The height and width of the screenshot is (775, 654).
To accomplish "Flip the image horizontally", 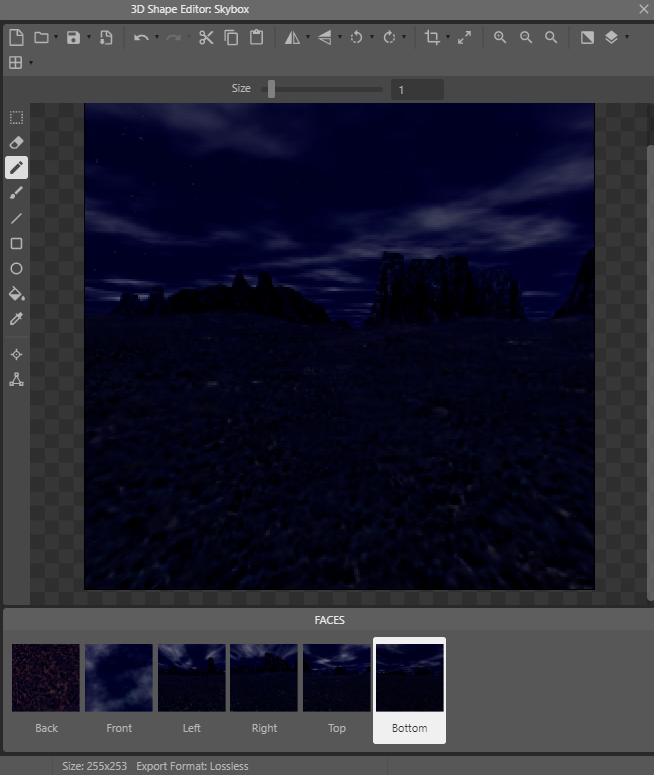I will tap(292, 38).
